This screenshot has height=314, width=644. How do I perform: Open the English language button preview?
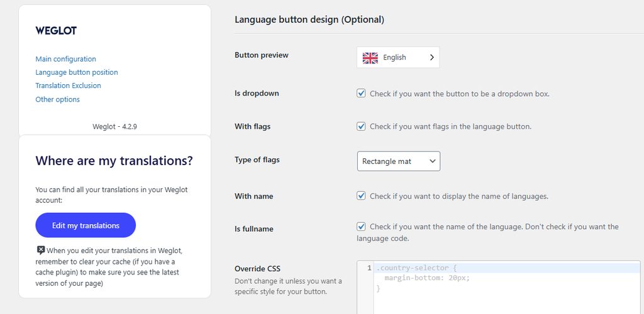point(398,57)
